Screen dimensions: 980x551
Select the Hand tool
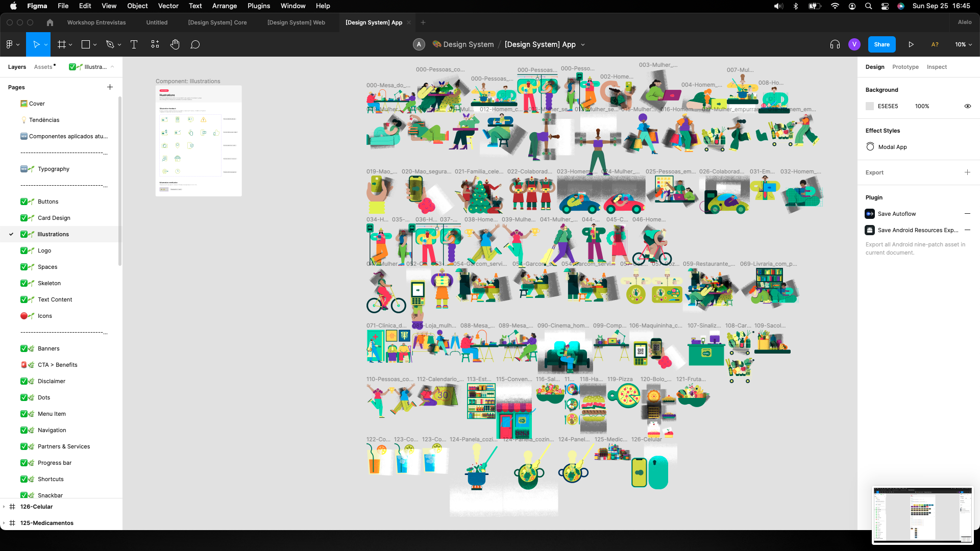(175, 44)
